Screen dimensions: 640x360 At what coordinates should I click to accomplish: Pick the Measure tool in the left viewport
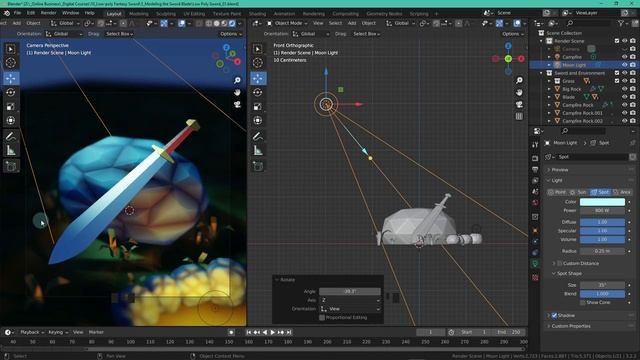tap(11, 151)
